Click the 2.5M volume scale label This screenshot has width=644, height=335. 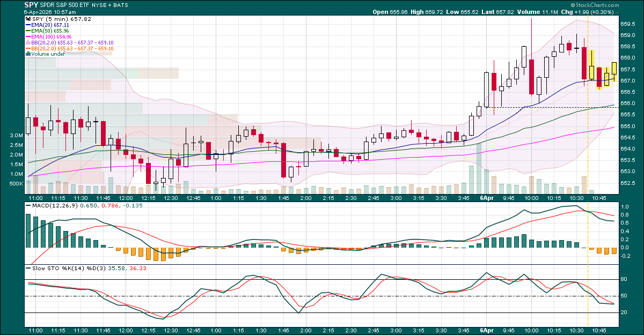pos(16,145)
